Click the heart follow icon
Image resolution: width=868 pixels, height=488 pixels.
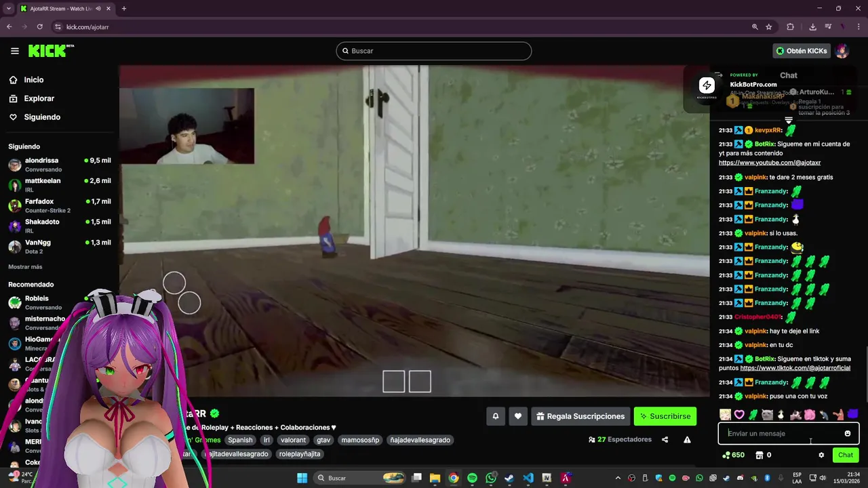tap(518, 416)
